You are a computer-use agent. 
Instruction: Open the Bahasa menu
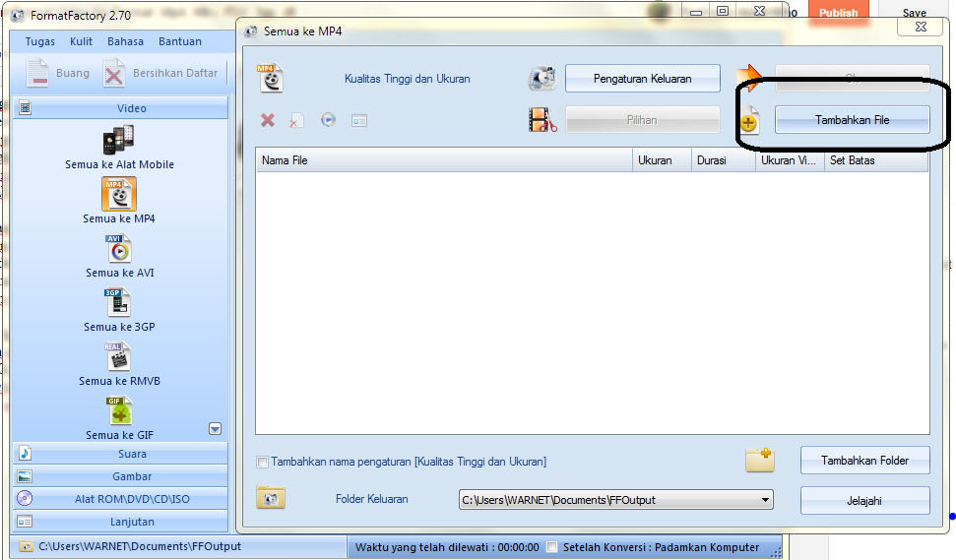pyautogui.click(x=126, y=41)
